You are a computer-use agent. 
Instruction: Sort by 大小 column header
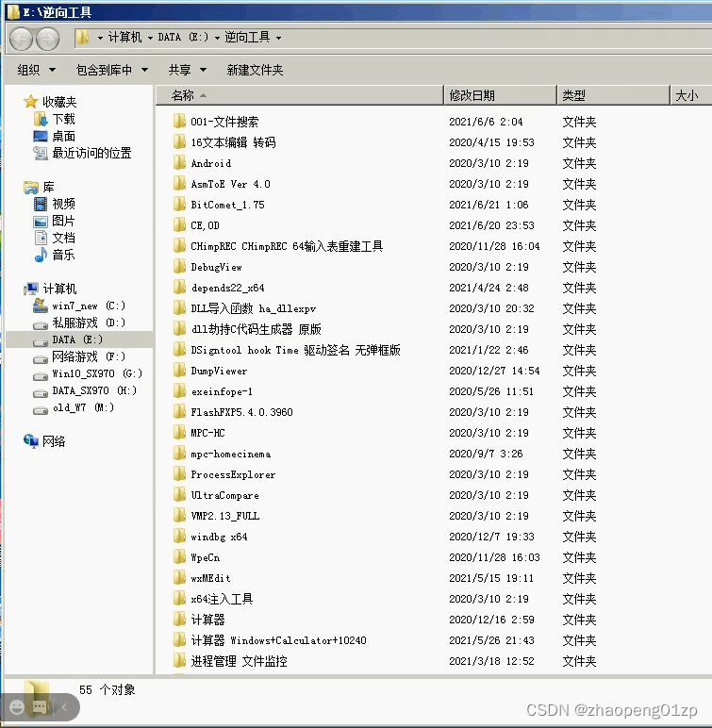tap(691, 95)
